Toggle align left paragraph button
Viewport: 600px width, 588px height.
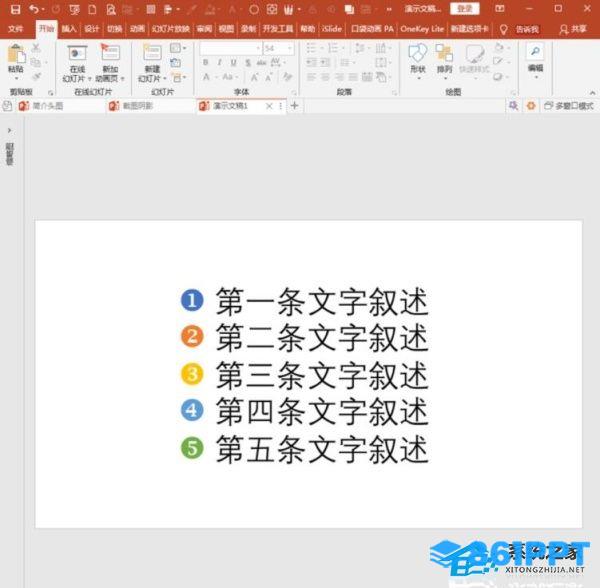[311, 77]
